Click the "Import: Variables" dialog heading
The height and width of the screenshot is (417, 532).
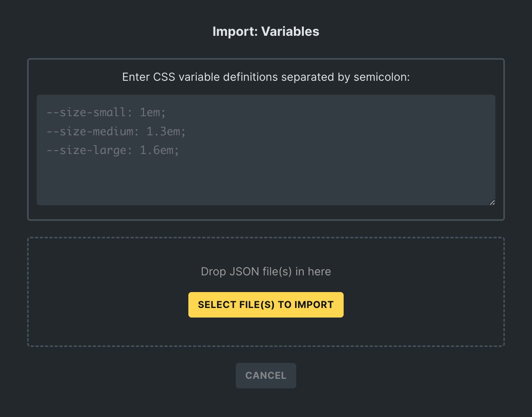click(x=266, y=31)
